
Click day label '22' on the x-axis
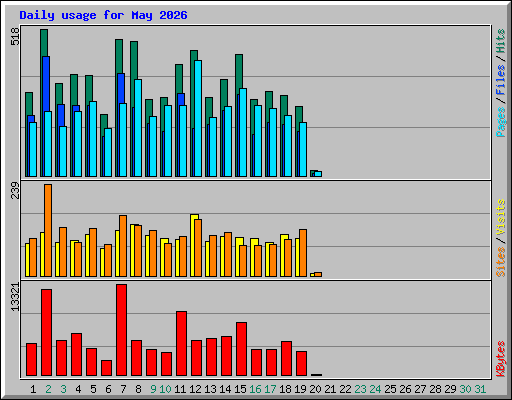point(345,389)
